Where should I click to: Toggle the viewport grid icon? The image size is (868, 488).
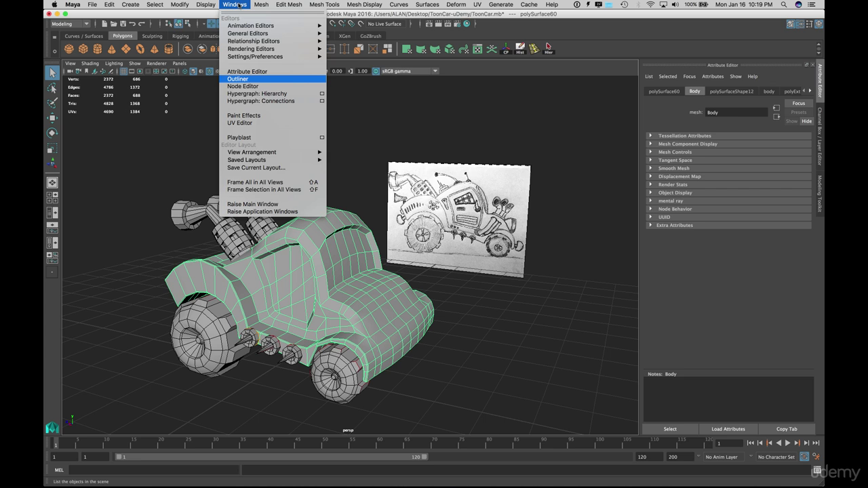pyautogui.click(x=123, y=71)
